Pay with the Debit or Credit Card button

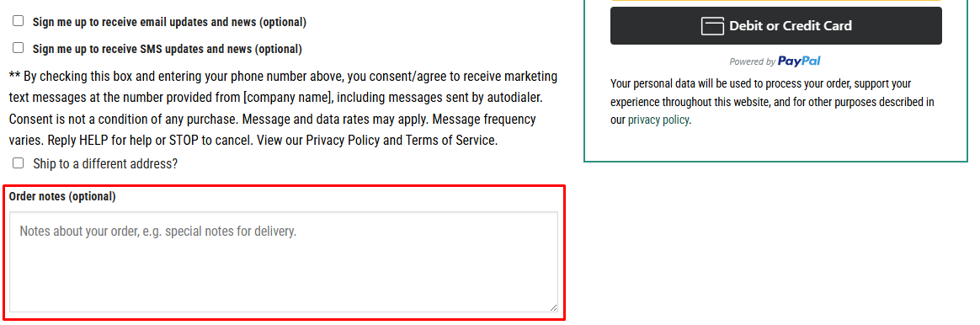(775, 25)
